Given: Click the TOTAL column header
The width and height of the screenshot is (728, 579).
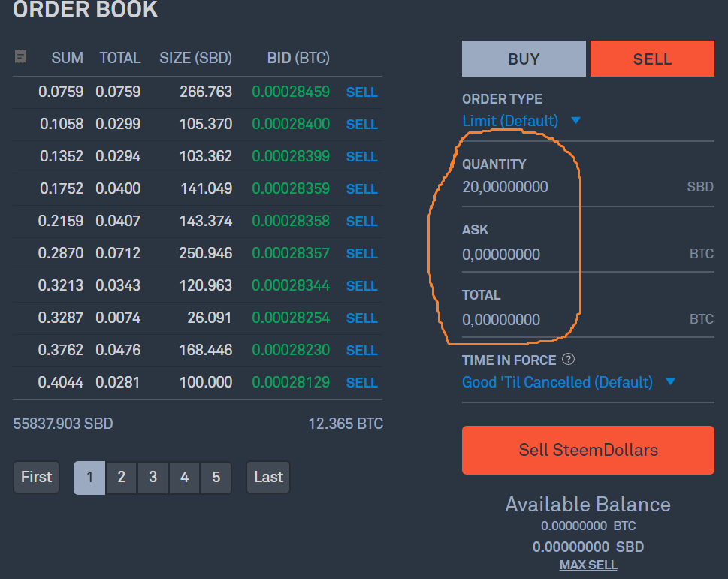Looking at the screenshot, I should [120, 58].
